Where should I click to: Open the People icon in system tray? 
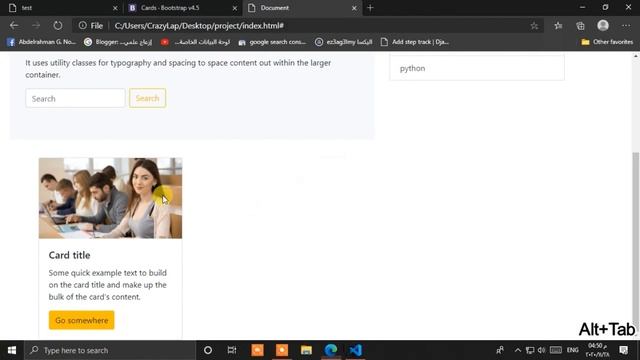point(500,350)
